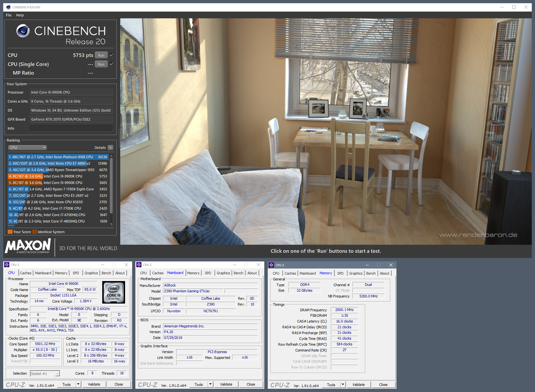Screen dimensions: 535x392
Task: Close the Mainboard CPU-Z window with the X
Action: (x=258, y=265)
